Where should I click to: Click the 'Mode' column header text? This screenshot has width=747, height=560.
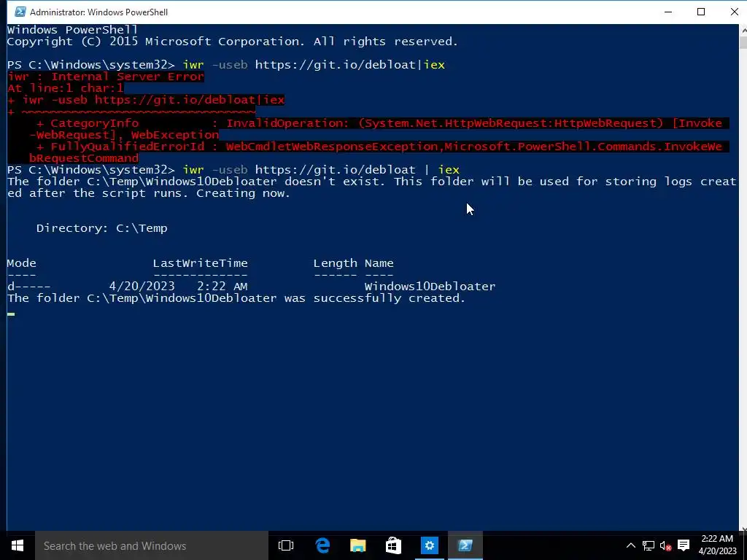[x=21, y=262]
